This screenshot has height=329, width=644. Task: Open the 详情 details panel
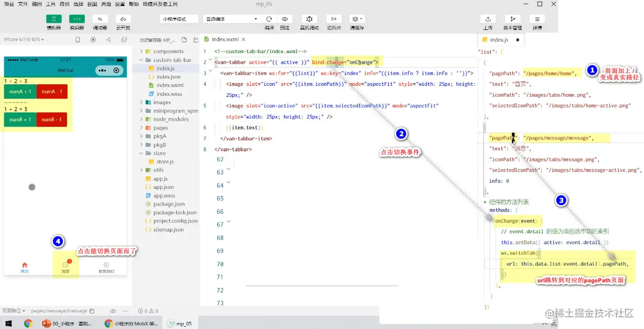(x=537, y=19)
